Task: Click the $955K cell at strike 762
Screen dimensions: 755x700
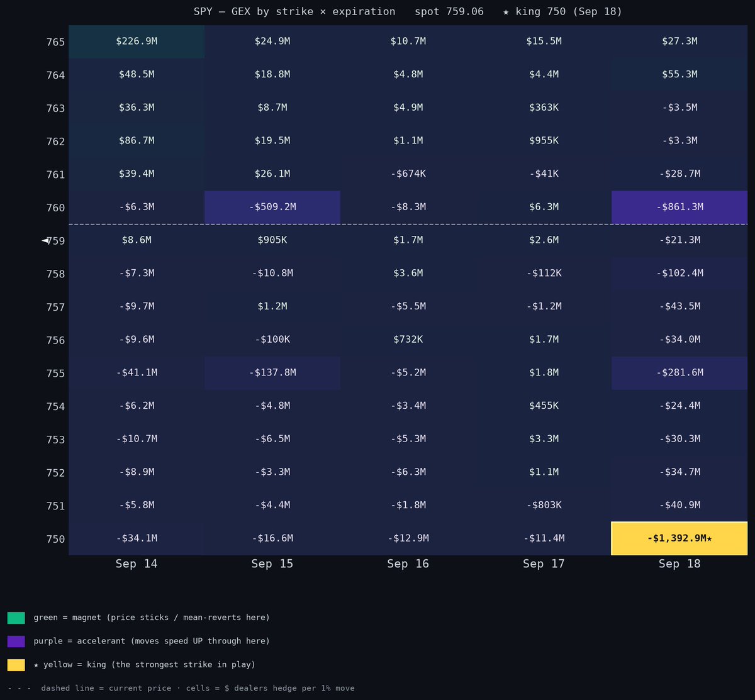Action: coord(544,141)
